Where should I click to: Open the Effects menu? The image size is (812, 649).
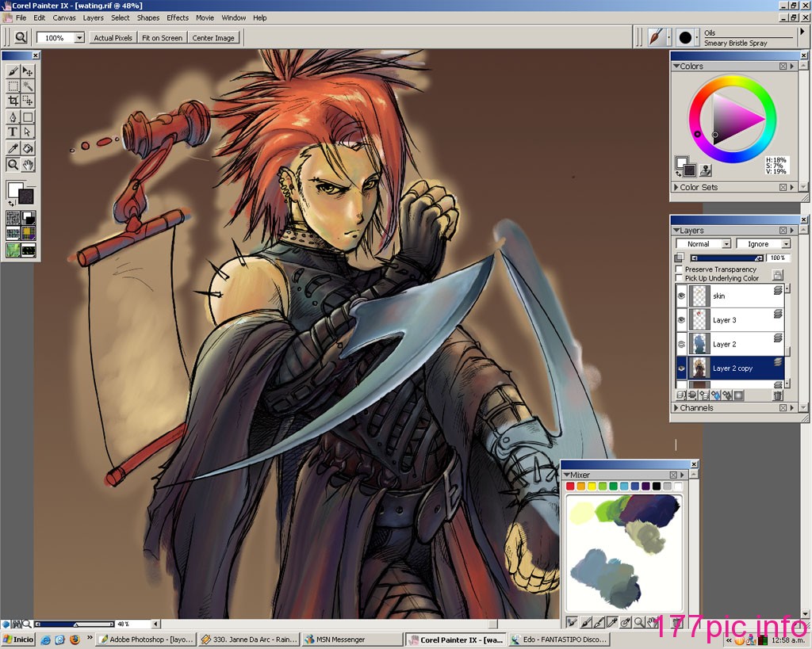[x=178, y=17]
